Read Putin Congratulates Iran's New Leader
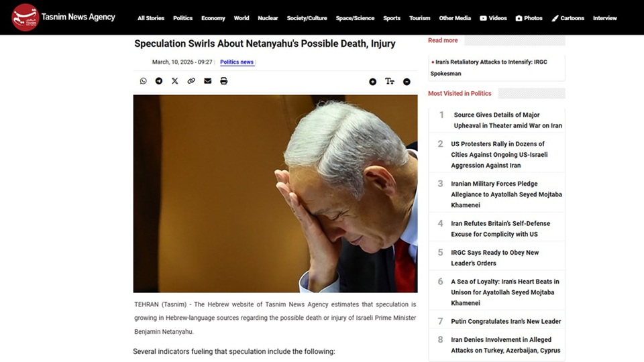644x362 pixels. tap(506, 321)
